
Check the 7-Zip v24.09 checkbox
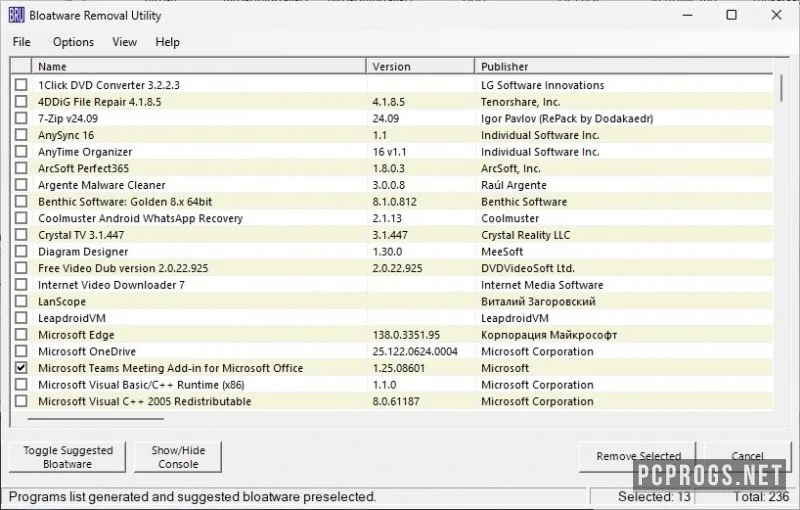21,118
